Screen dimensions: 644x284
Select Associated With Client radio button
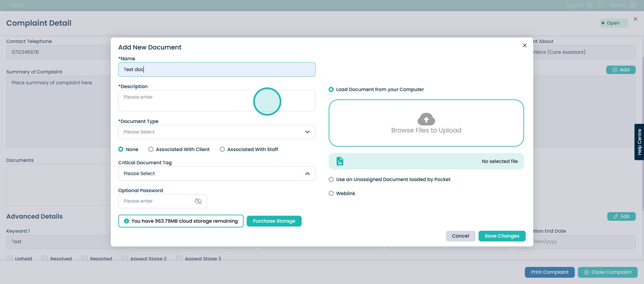[x=151, y=149]
